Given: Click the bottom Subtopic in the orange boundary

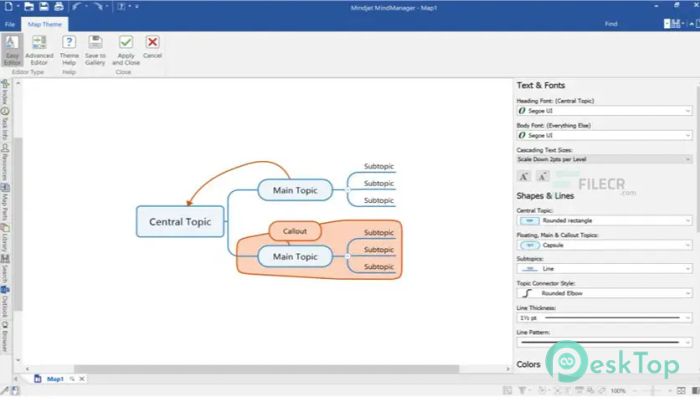Looking at the screenshot, I should (379, 267).
